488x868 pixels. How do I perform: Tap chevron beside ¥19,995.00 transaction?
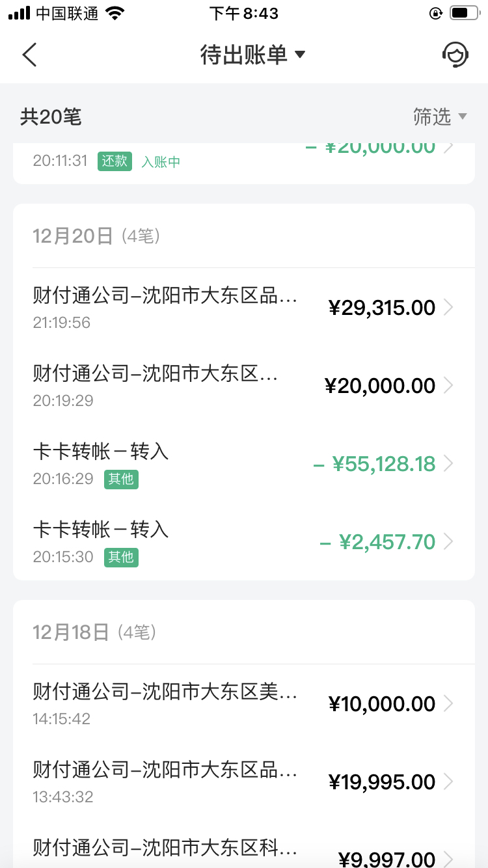(x=448, y=781)
